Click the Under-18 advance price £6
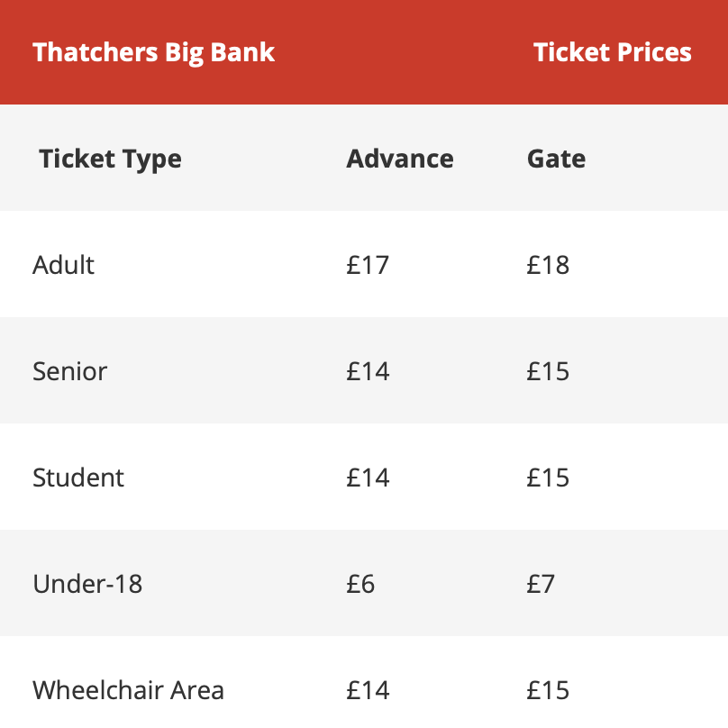The width and height of the screenshot is (728, 728). pos(360,584)
